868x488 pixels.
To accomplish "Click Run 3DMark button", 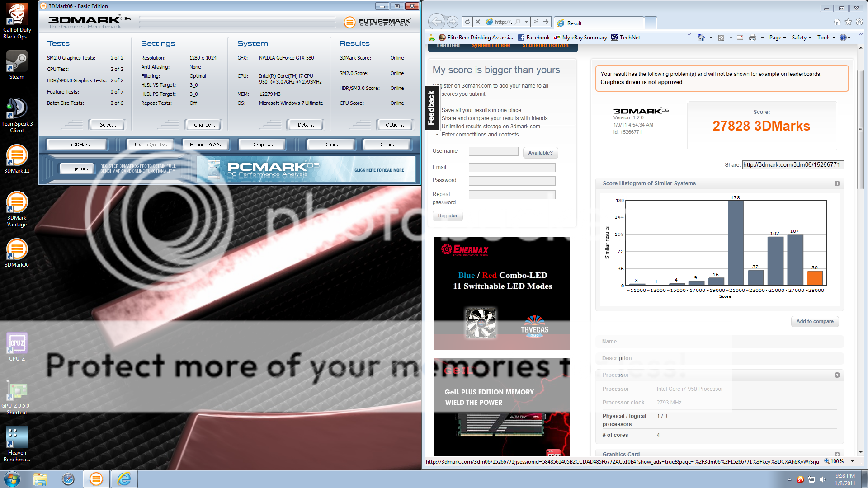I will point(76,145).
